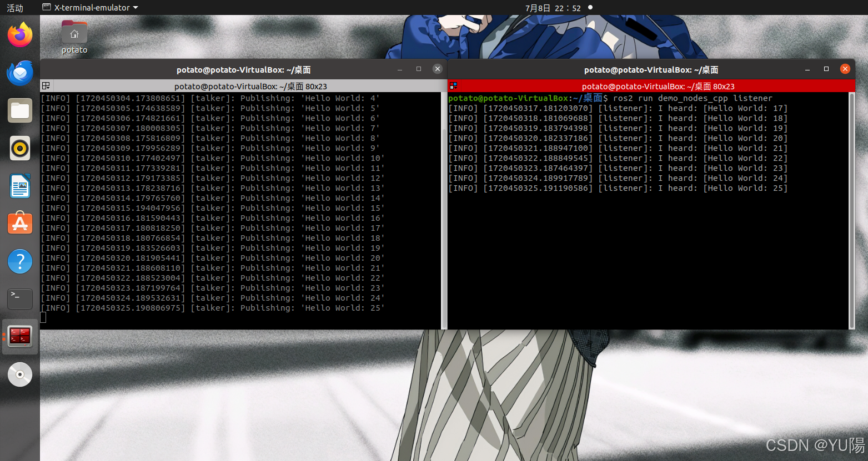868x461 pixels.
Task: Click the right terminal's vertical scrollbar
Action: pos(852,211)
